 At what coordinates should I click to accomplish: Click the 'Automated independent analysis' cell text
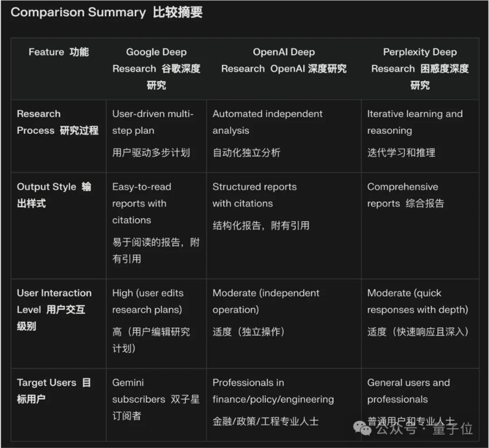tap(267, 122)
